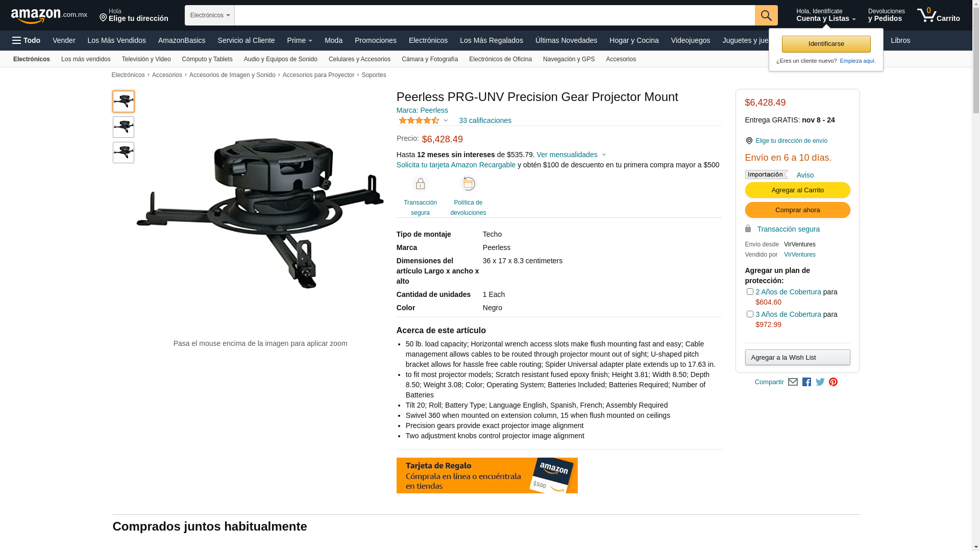Open the Todo hamburger menu
The height and width of the screenshot is (551, 980).
pyautogui.click(x=26, y=40)
